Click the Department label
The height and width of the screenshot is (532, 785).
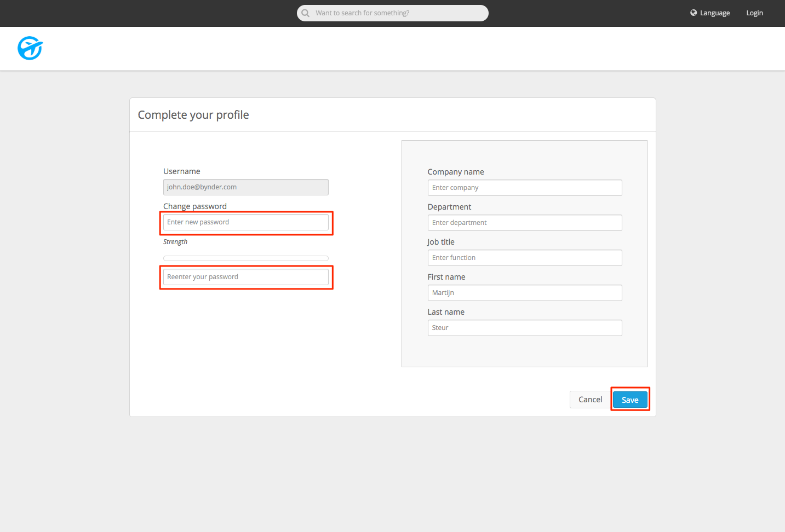449,207
